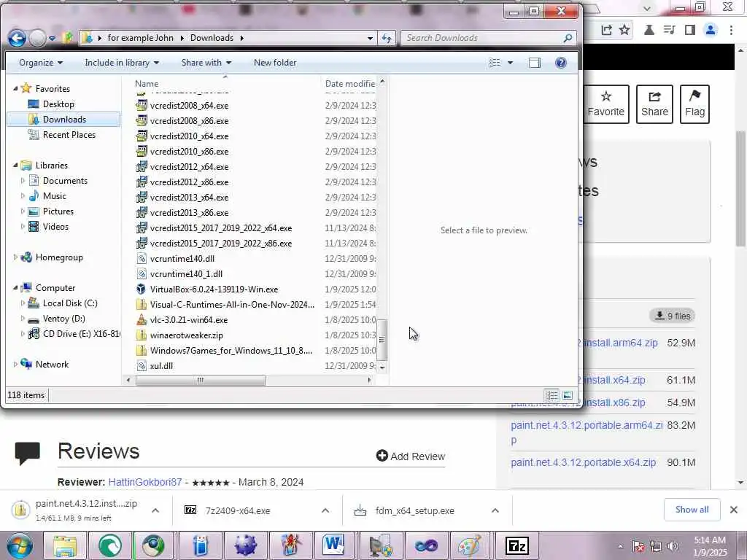Open paint.net.4.3.12.portable.x64.zip download link
The image size is (747, 560).
coord(583,462)
